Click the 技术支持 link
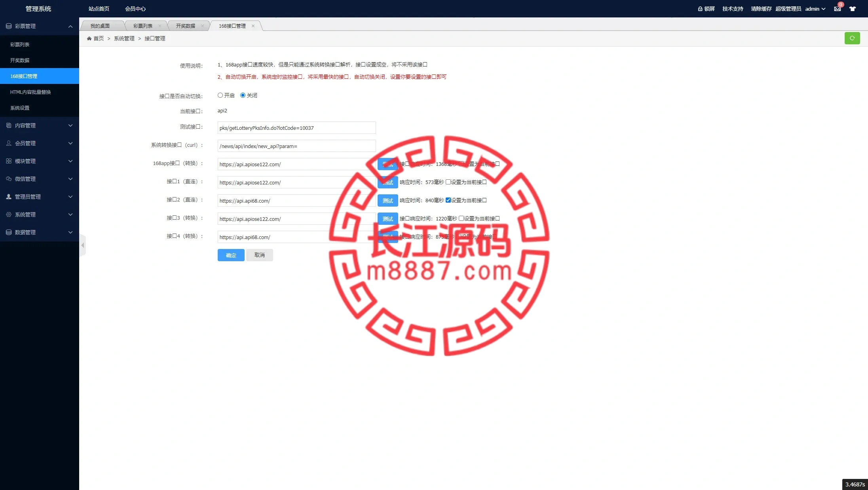Image resolution: width=868 pixels, height=490 pixels. (x=733, y=9)
